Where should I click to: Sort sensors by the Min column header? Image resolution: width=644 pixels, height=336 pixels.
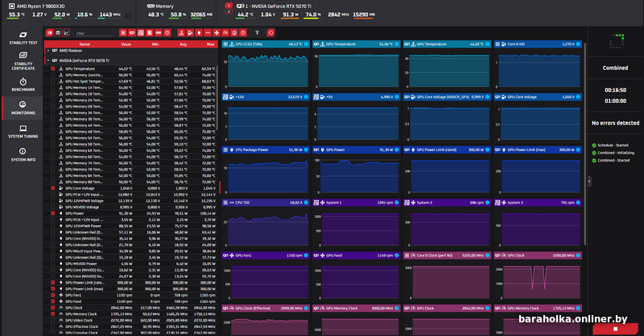pos(155,44)
